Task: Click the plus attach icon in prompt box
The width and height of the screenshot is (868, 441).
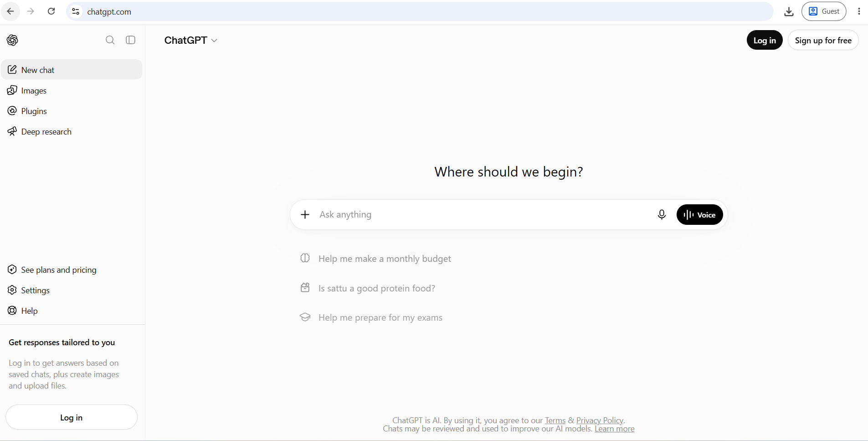Action: (x=305, y=214)
